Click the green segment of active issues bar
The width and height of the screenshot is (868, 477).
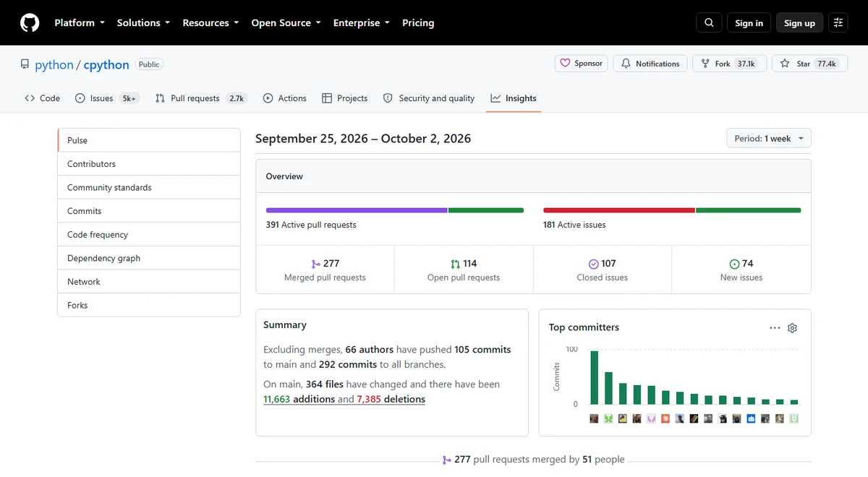point(749,210)
